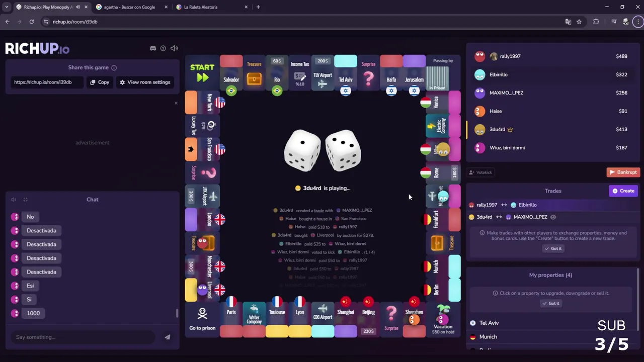Select the JFK Airport tile
The height and width of the screenshot is (362, 644).
(202, 196)
